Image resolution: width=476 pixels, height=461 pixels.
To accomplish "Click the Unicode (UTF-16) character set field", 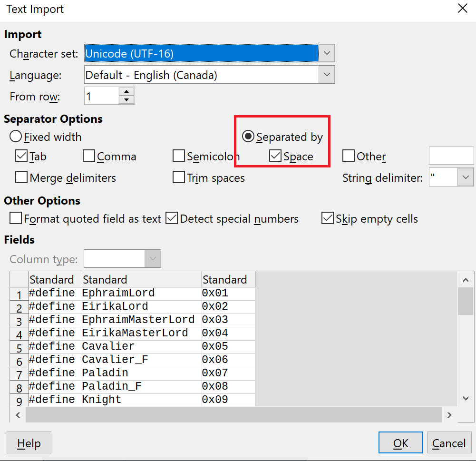I will point(201,53).
